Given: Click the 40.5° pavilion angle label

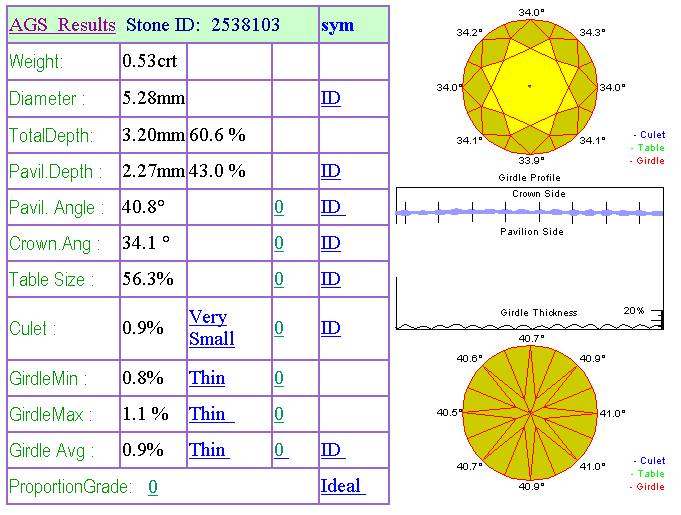Looking at the screenshot, I should 450,412.
